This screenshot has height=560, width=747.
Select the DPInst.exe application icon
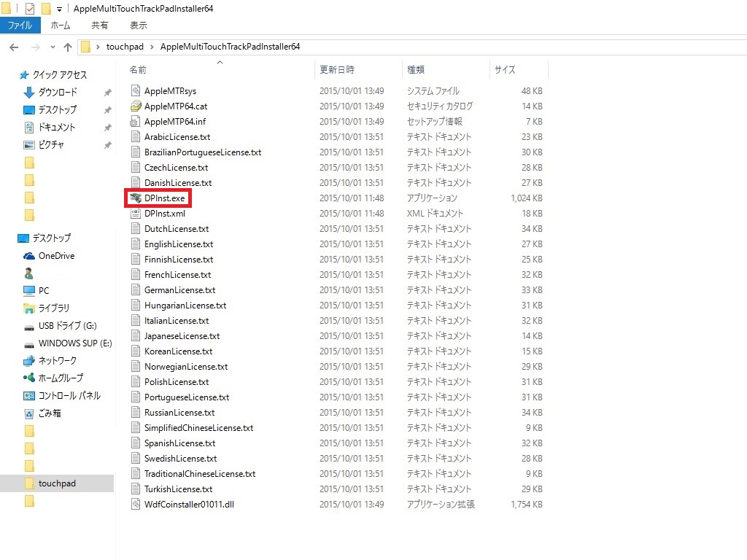136,198
